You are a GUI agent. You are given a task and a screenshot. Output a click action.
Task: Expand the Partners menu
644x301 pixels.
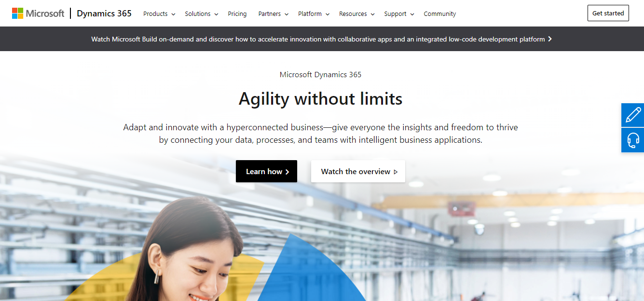point(274,14)
